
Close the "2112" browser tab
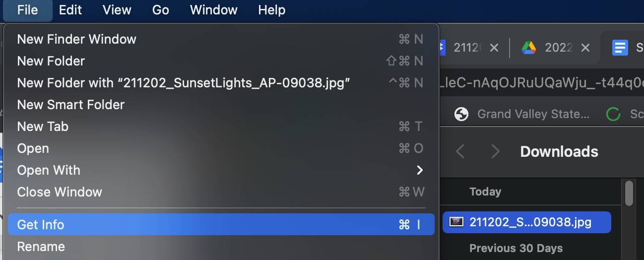pyautogui.click(x=494, y=48)
